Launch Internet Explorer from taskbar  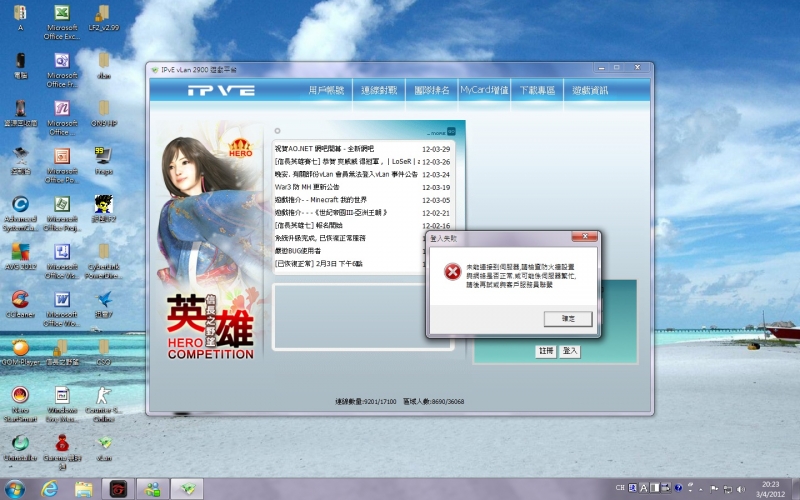point(49,489)
